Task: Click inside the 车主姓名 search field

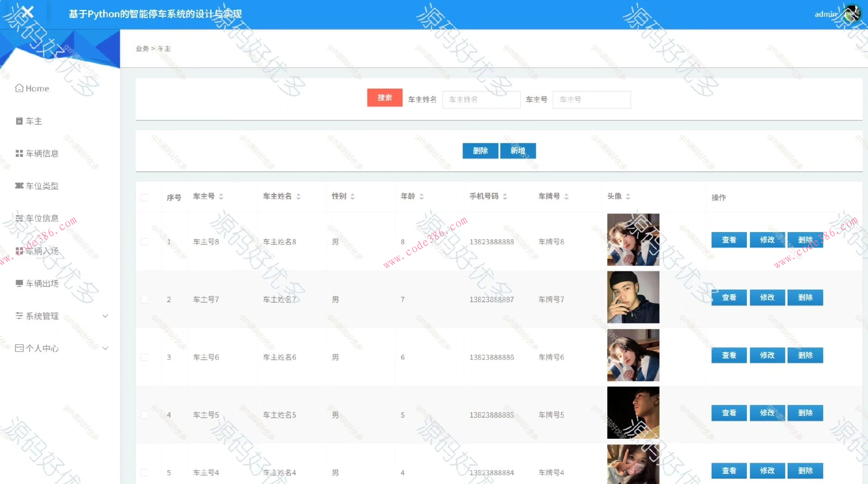Action: click(x=481, y=100)
